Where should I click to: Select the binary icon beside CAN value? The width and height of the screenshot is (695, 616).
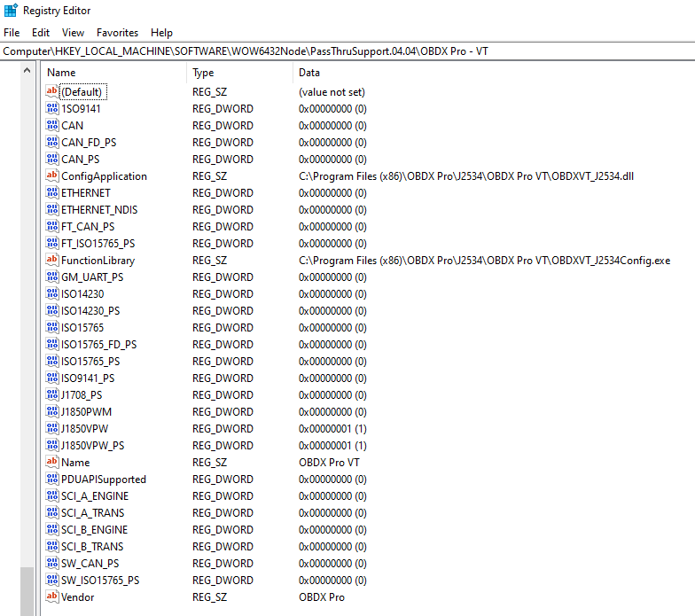tap(51, 125)
